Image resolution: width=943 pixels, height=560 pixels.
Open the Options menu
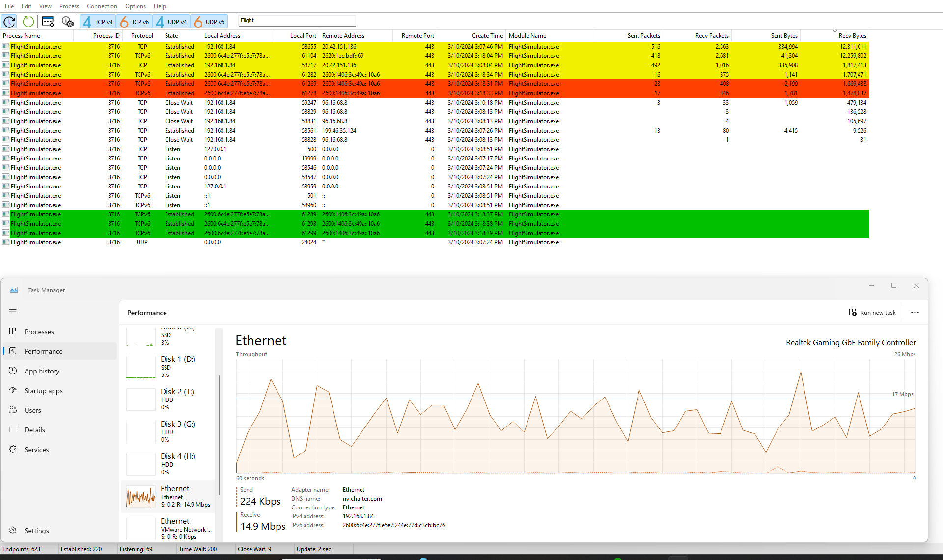pyautogui.click(x=135, y=6)
